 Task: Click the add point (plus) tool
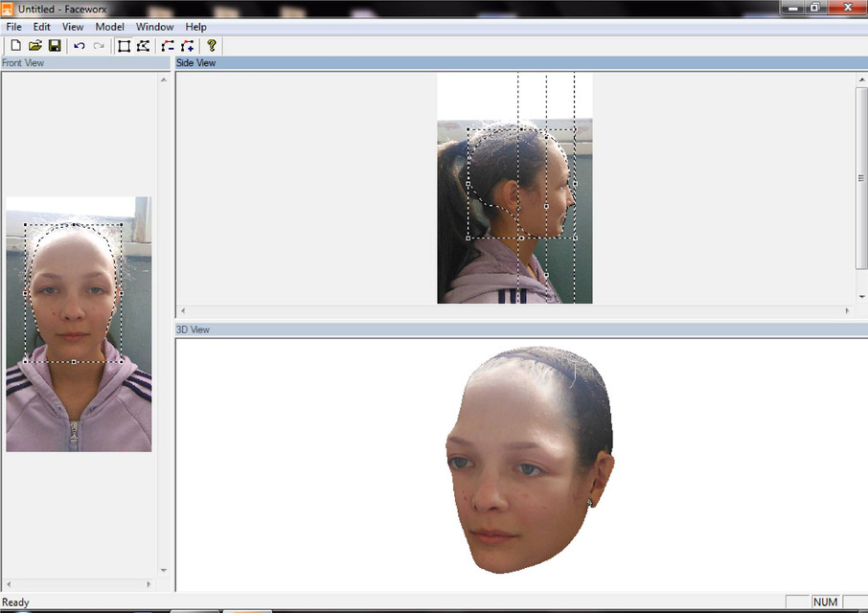tap(188, 45)
